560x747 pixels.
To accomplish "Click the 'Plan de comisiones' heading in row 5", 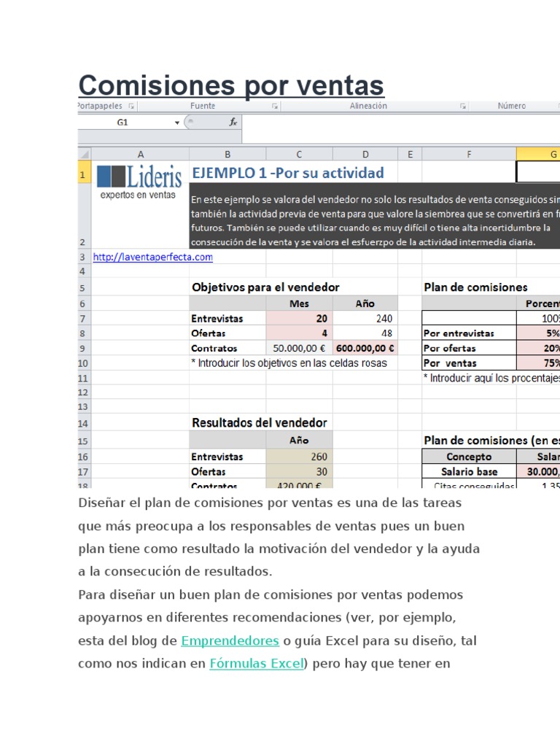I will pyautogui.click(x=475, y=287).
